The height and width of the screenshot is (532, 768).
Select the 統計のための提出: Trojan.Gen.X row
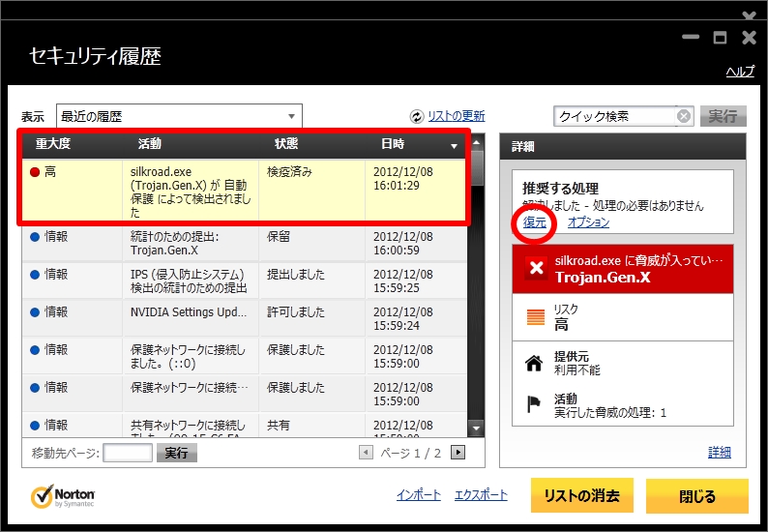244,244
